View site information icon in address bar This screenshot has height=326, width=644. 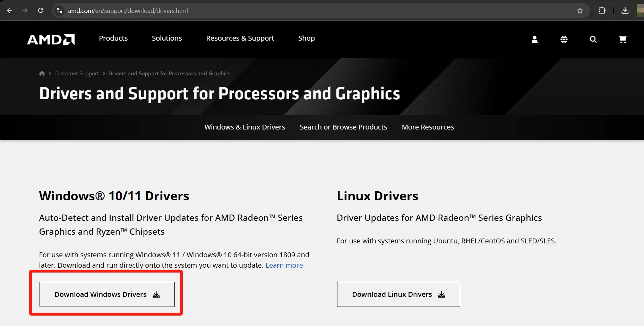(x=60, y=11)
